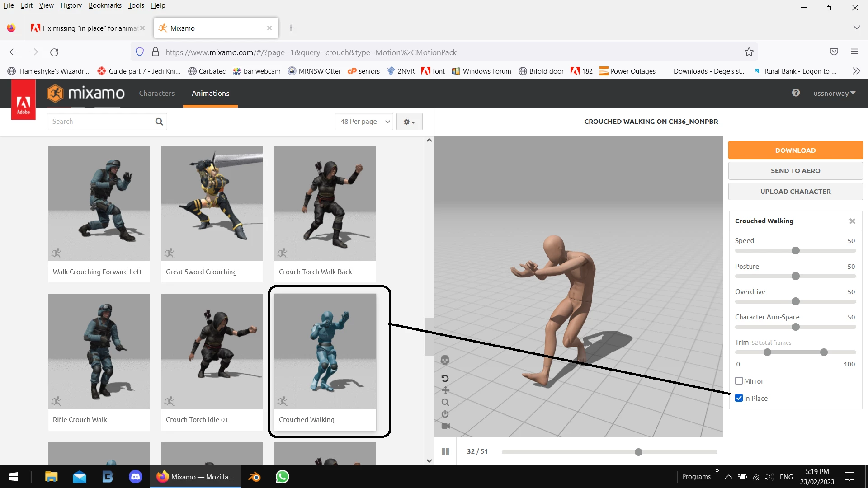
Task: Toggle skeleton view skull icon
Action: coord(445,360)
